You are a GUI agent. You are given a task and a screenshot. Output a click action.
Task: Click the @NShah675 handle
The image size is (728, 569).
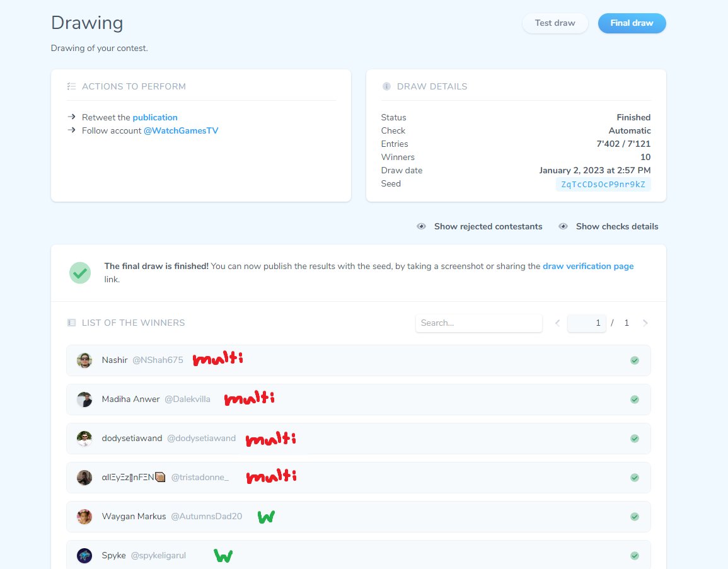(x=158, y=360)
